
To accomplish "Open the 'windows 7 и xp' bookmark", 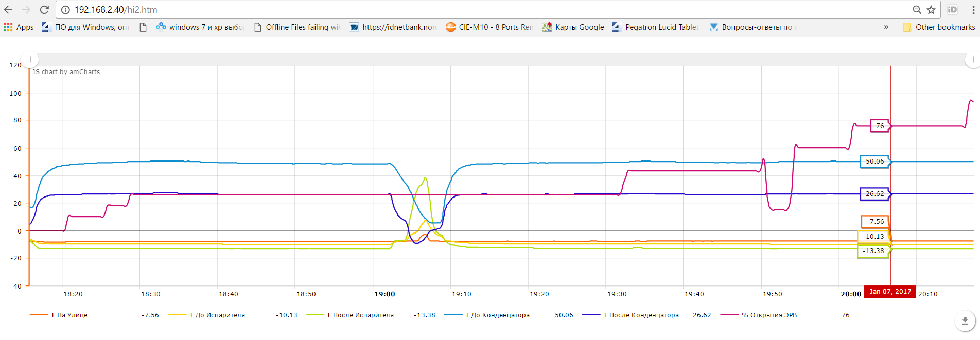I will [200, 27].
